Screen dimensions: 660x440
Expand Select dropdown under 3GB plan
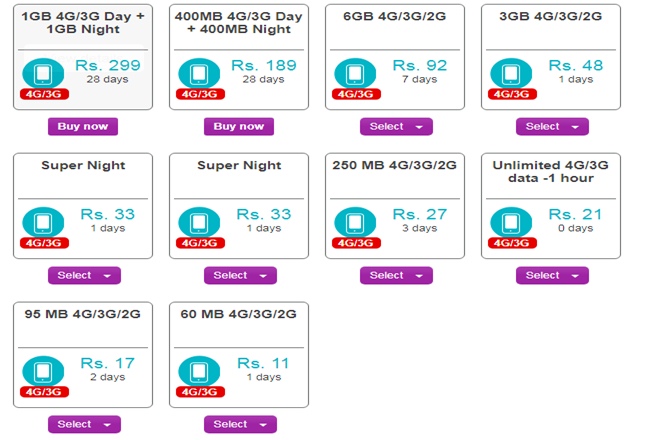tap(552, 127)
